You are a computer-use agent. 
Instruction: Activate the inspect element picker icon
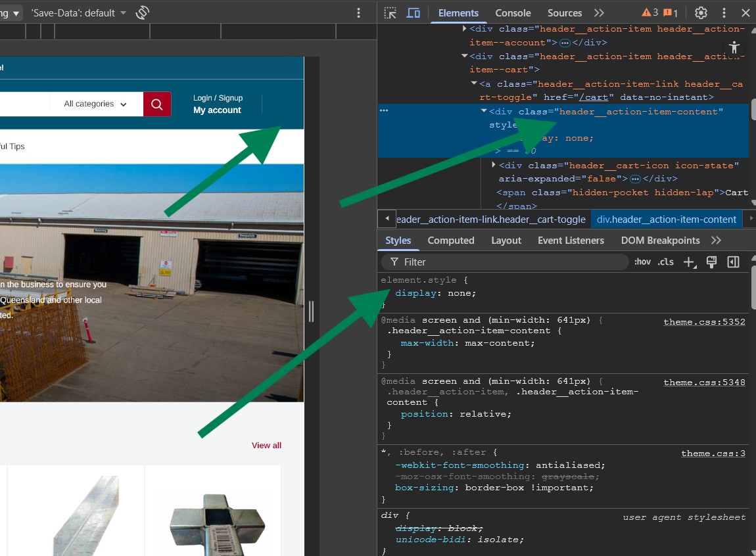[390, 13]
